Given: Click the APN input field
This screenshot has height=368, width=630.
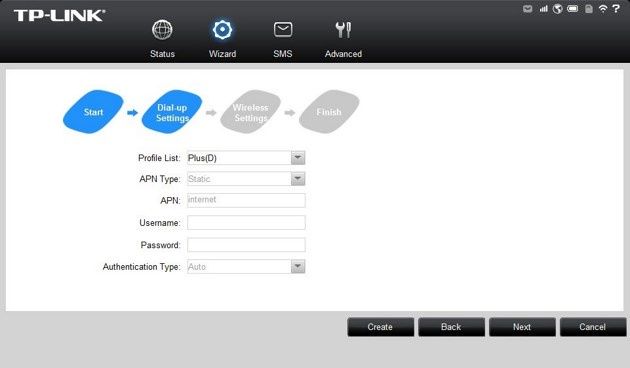Looking at the screenshot, I should (x=246, y=200).
